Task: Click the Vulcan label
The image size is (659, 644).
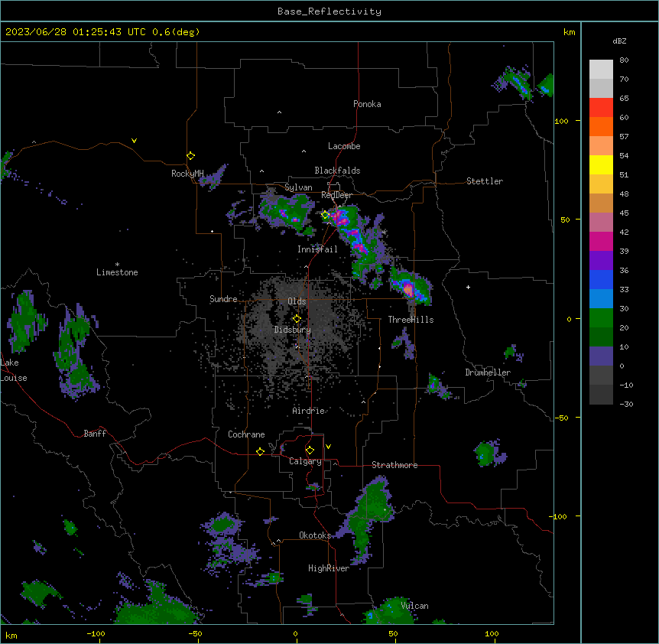Action: tap(414, 606)
